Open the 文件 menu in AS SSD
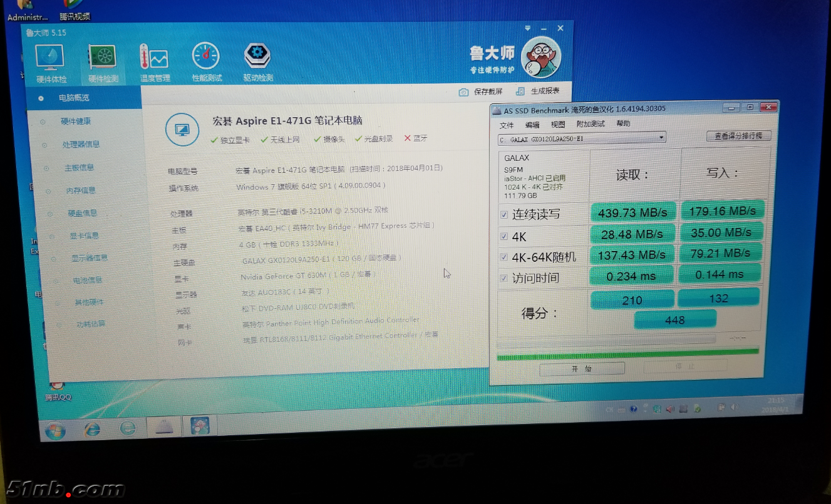Image resolution: width=831 pixels, height=504 pixels. point(506,125)
